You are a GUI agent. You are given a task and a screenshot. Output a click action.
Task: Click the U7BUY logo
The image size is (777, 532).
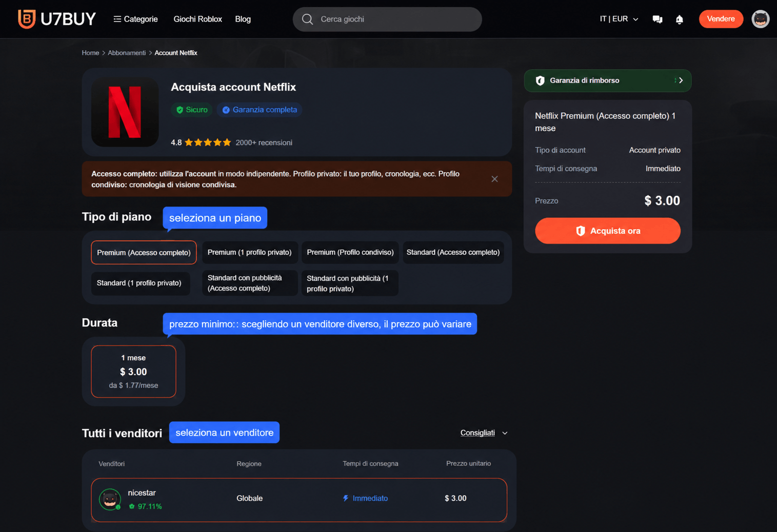[56, 19]
